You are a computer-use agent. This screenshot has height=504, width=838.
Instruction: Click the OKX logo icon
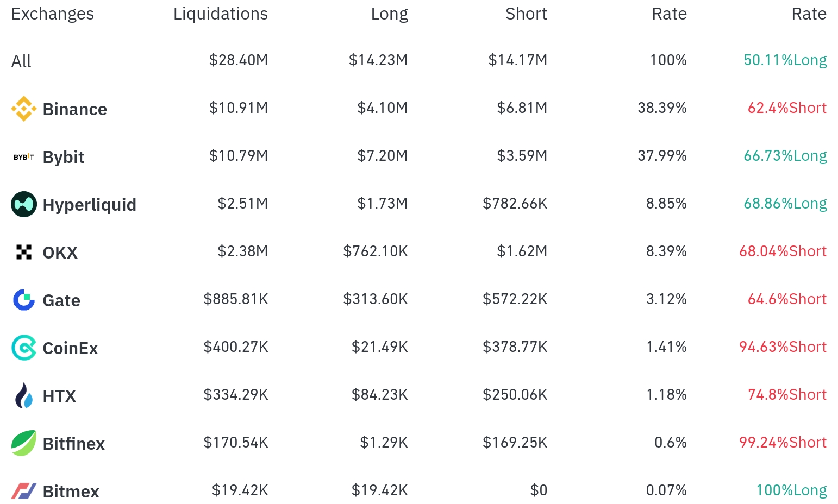24,253
